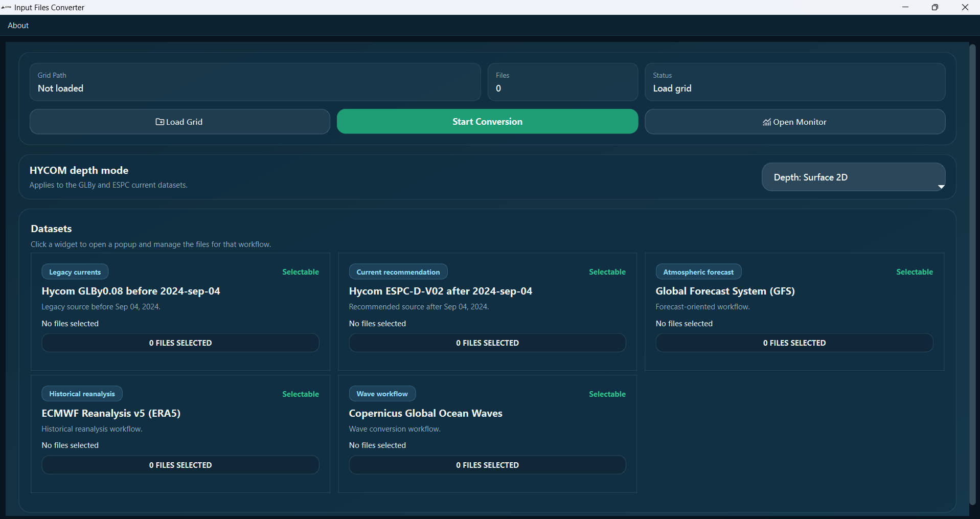Click the 'Datasets' section heading
Viewport: 980px width, 519px height.
pyautogui.click(x=51, y=229)
